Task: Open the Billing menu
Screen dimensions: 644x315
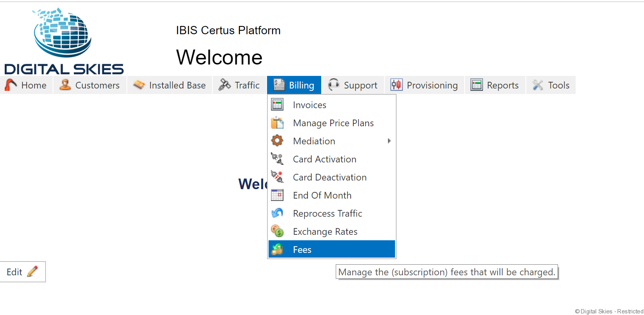Action: [294, 85]
